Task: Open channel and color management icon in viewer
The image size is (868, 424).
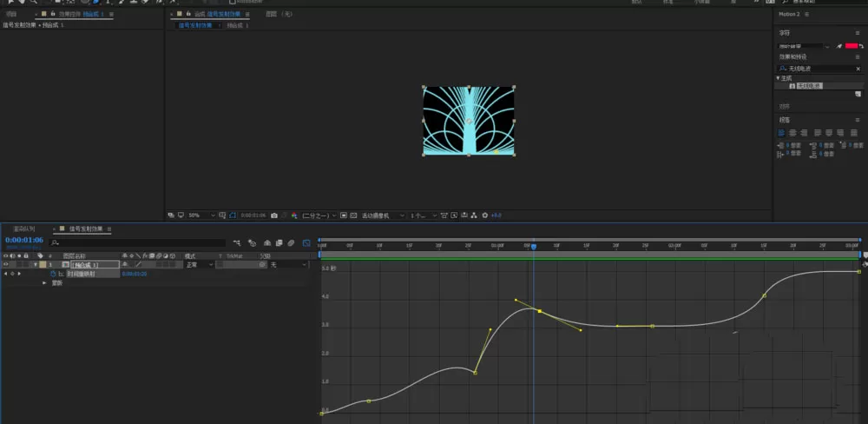Action: click(294, 215)
